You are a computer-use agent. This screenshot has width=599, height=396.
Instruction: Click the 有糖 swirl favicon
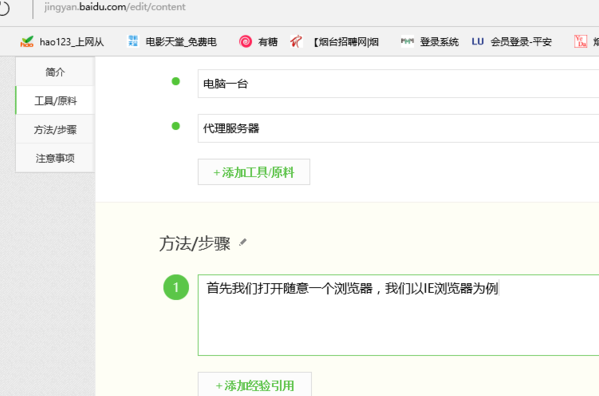245,41
